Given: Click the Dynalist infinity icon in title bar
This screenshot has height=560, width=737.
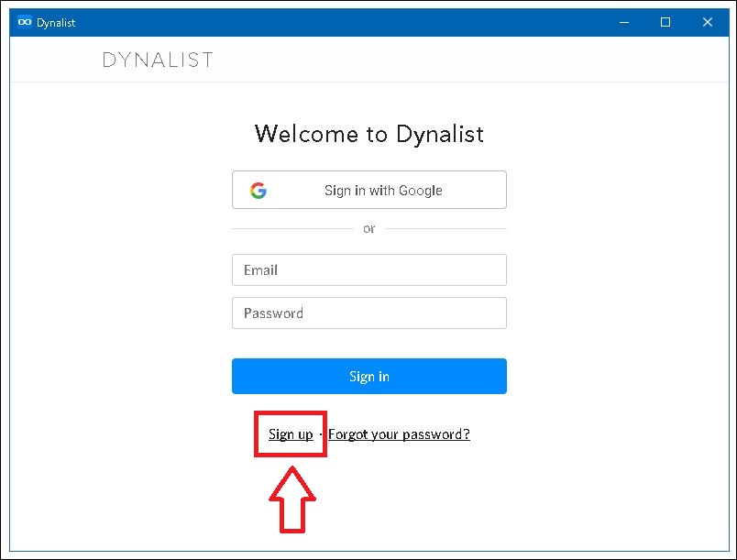Looking at the screenshot, I should click(25, 22).
